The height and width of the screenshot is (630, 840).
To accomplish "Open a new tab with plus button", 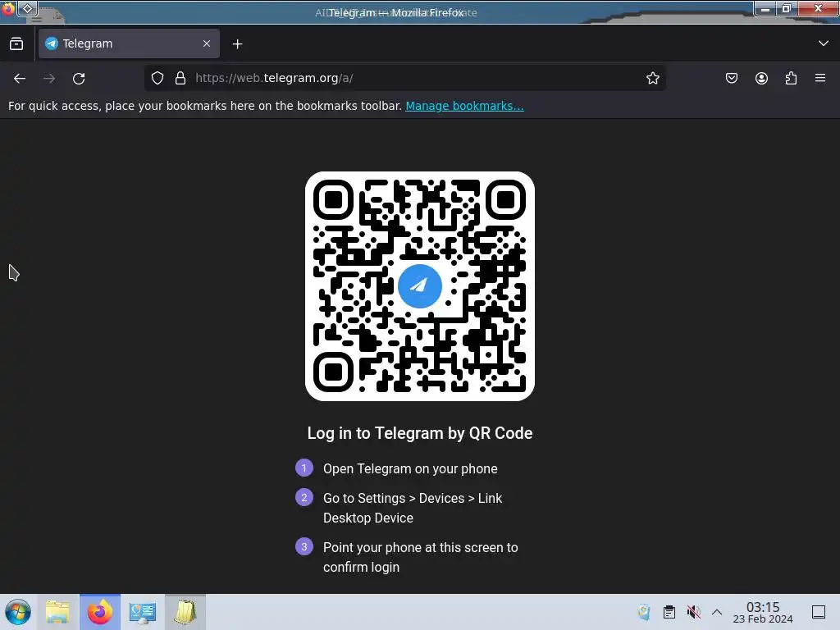I will [237, 44].
